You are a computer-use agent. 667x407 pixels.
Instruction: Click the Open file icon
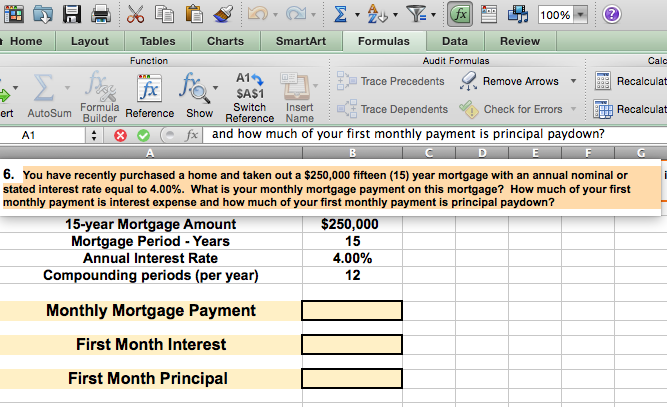click(x=43, y=14)
